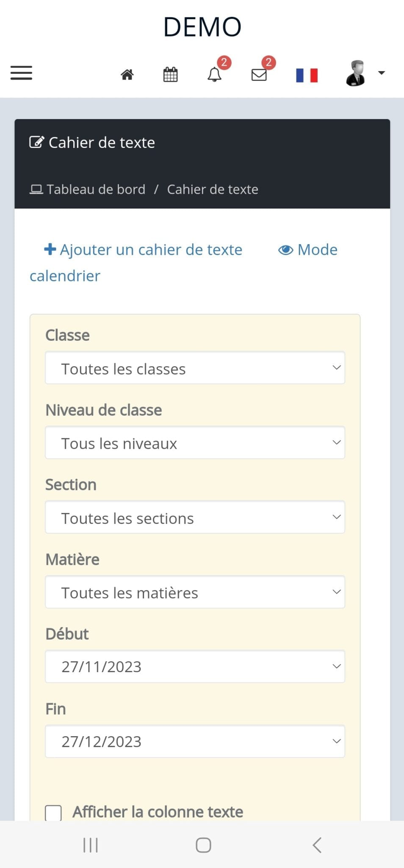Navigate to Tableau de bord
The width and height of the screenshot is (404, 868).
pyautogui.click(x=96, y=189)
